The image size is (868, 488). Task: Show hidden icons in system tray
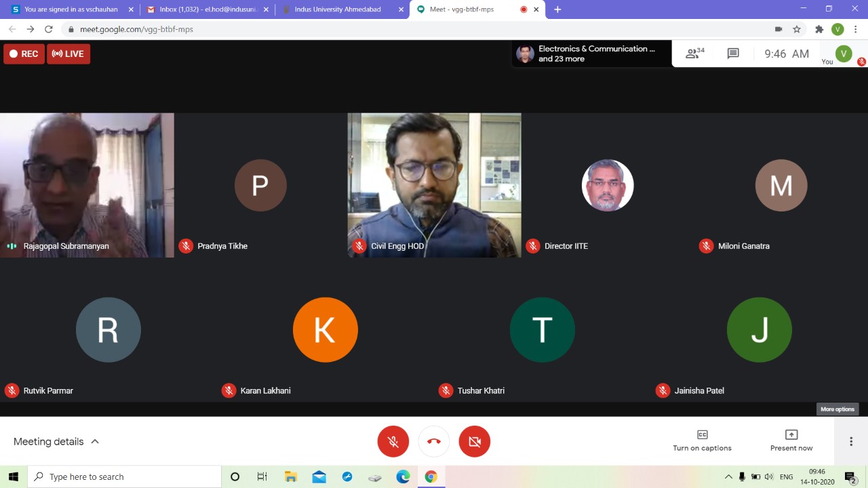tap(728, 476)
